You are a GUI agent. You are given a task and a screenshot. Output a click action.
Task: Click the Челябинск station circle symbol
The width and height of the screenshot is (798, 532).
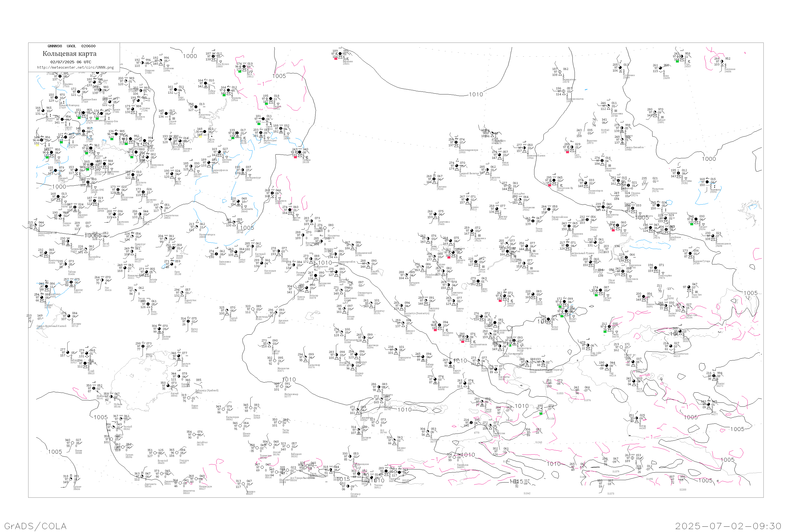coord(239,202)
